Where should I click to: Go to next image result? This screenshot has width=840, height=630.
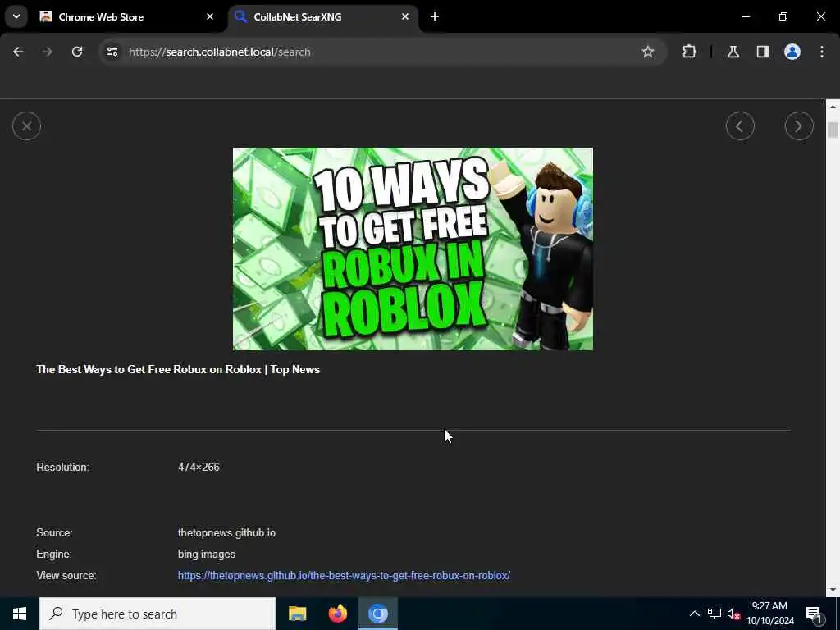[799, 126]
